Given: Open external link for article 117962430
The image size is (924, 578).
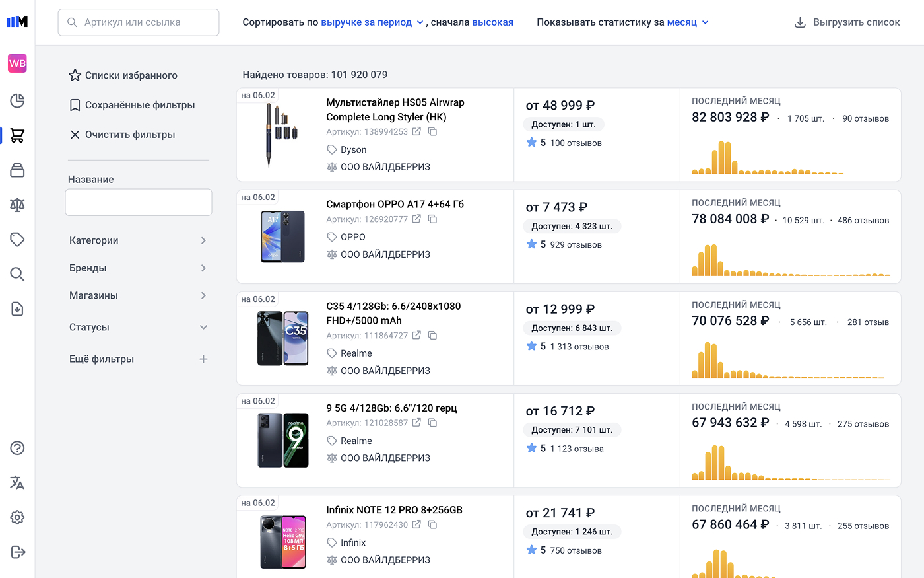Looking at the screenshot, I should pyautogui.click(x=416, y=524).
